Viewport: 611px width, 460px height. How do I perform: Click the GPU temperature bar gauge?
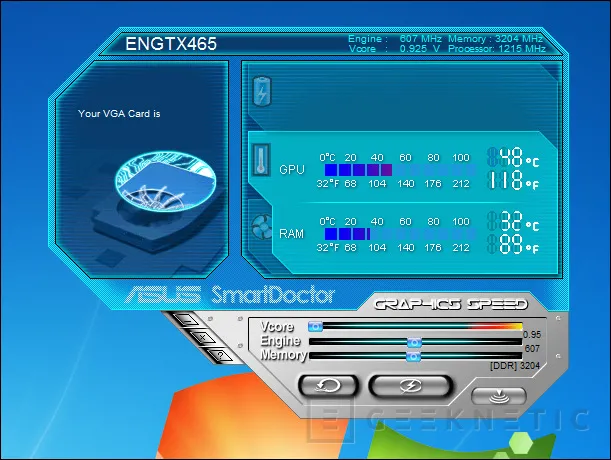click(400, 170)
